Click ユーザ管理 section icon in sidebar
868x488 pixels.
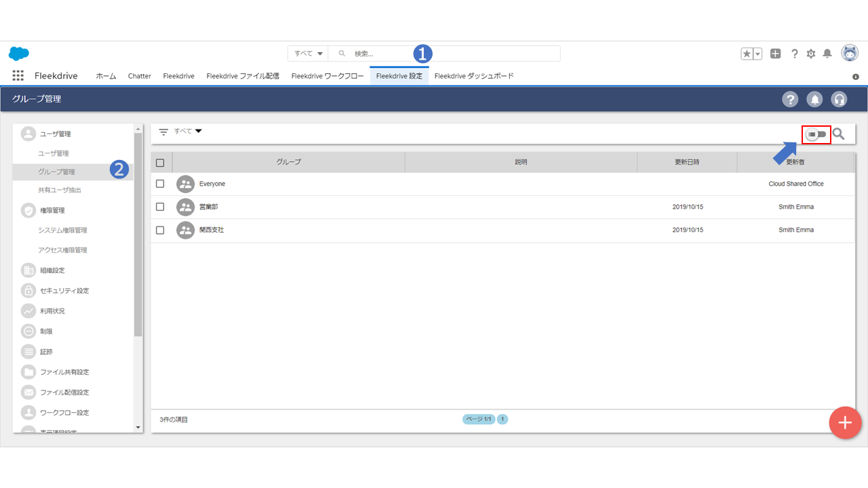tap(28, 134)
